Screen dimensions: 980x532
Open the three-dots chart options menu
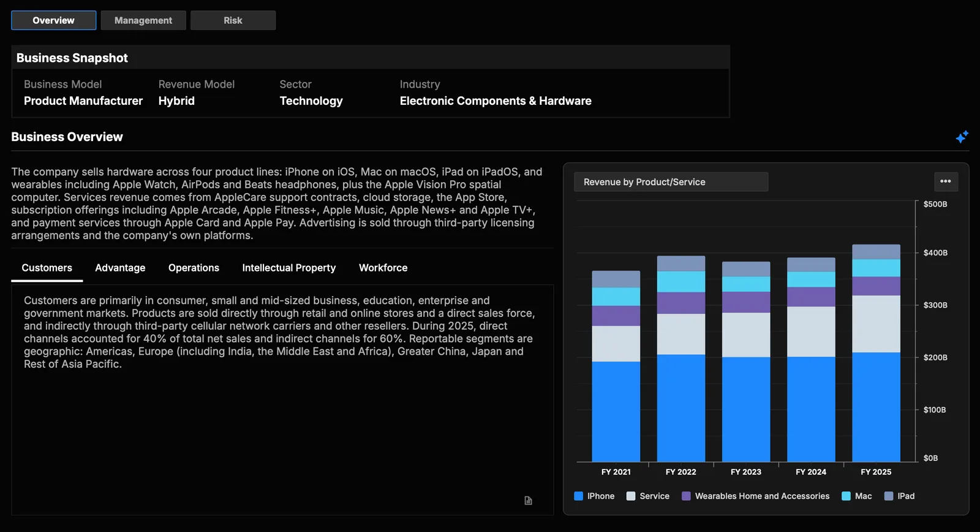click(x=946, y=181)
